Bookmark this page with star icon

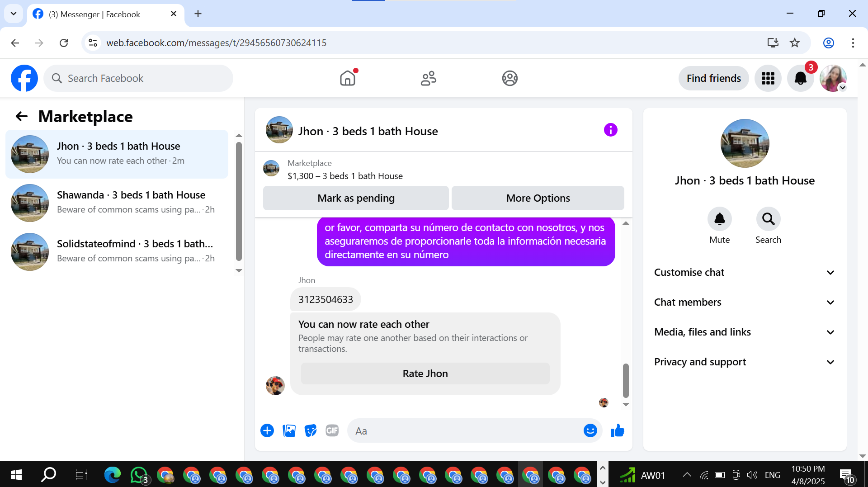[x=795, y=43]
